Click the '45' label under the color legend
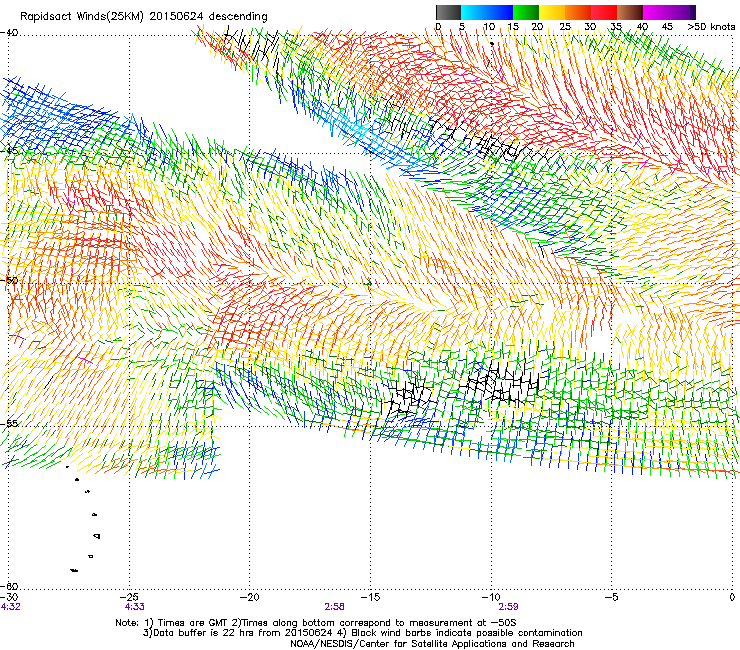 tap(667, 27)
